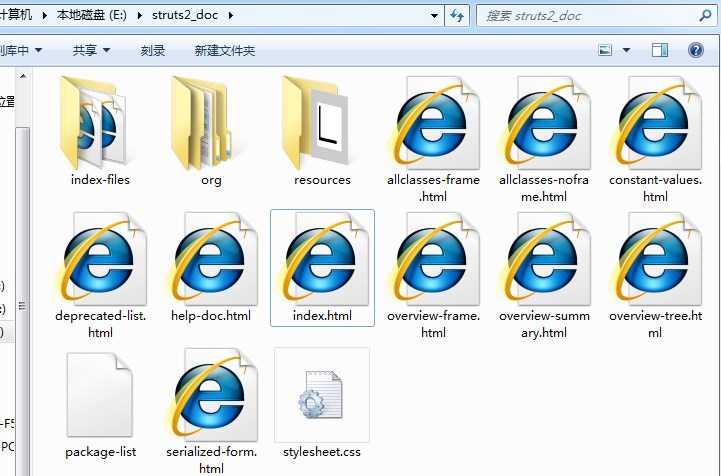
Task: Select allclasses-noframe.html file icon
Action: click(545, 123)
